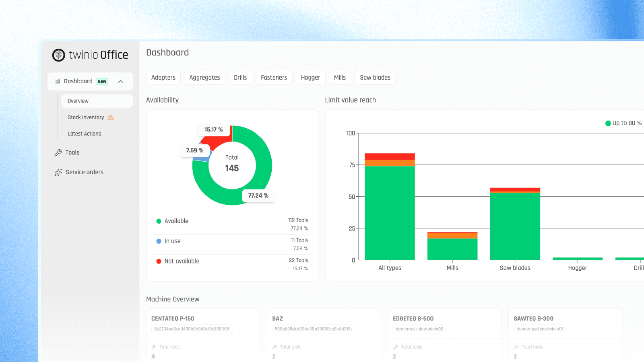Click the Mills chart bar
The image size is (644, 362).
click(452, 246)
